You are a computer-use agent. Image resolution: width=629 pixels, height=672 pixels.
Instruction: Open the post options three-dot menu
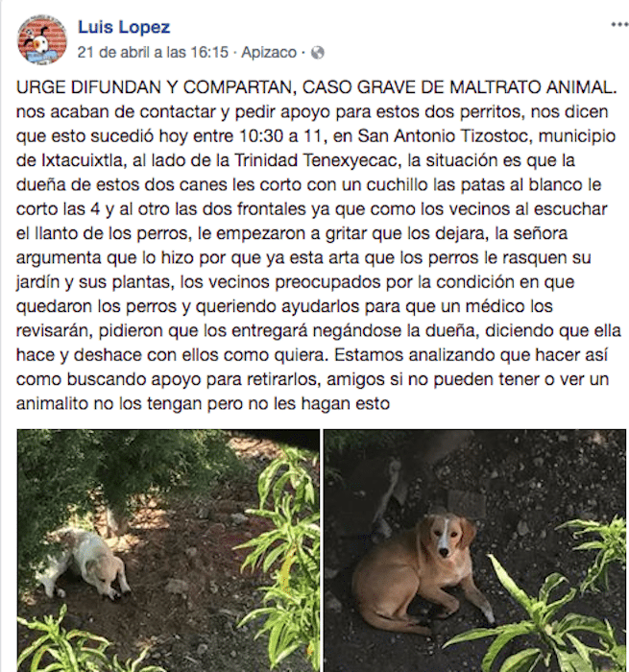pos(619,24)
